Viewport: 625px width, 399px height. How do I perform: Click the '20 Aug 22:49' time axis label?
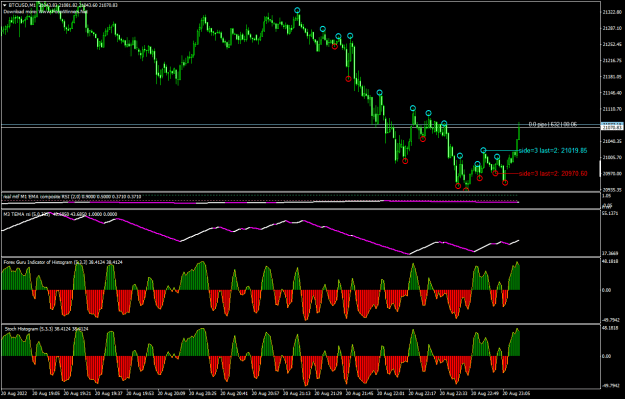pos(485,393)
